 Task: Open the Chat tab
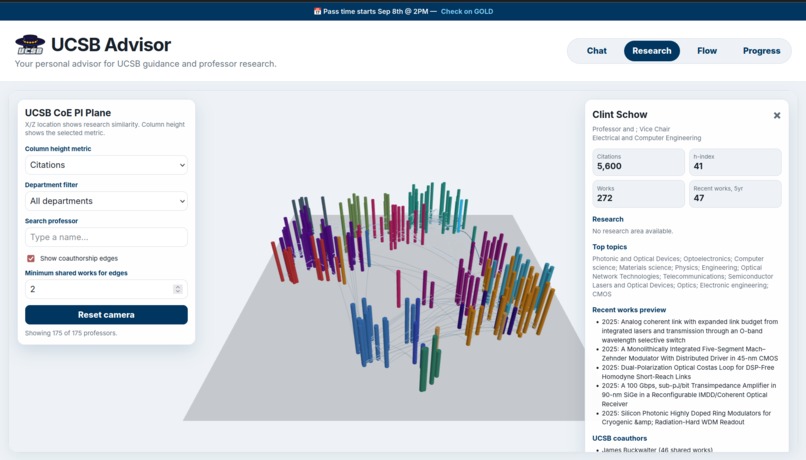pyautogui.click(x=596, y=51)
